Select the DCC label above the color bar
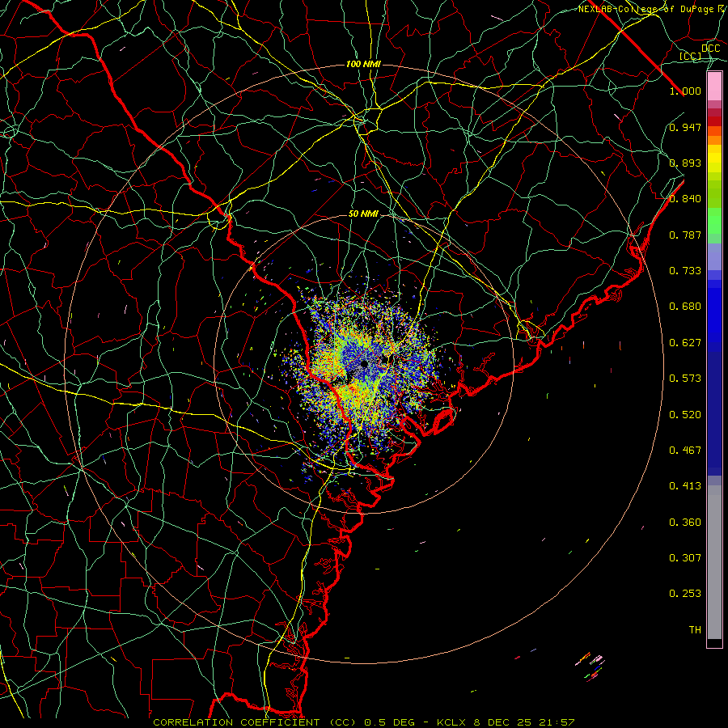The image size is (728, 728). click(x=710, y=49)
